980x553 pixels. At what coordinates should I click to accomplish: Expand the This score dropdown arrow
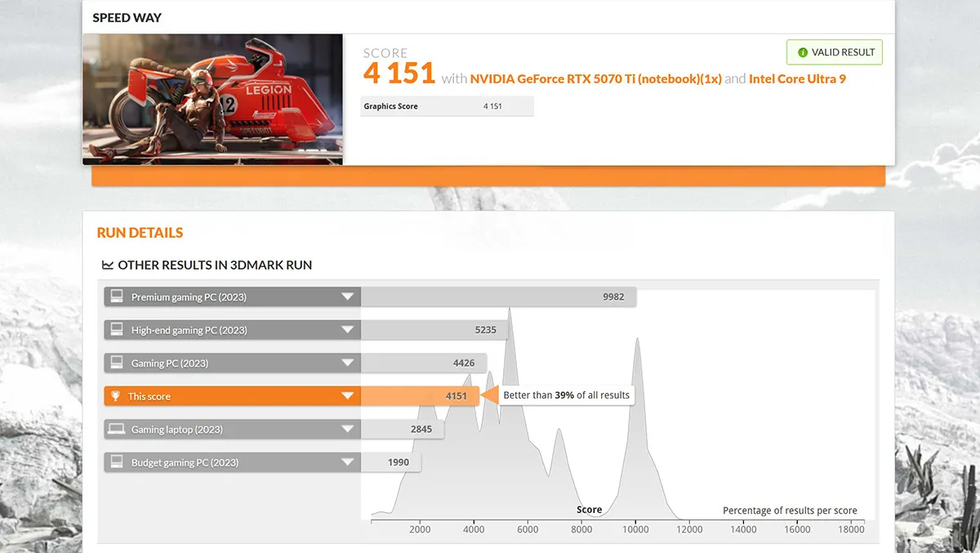348,396
